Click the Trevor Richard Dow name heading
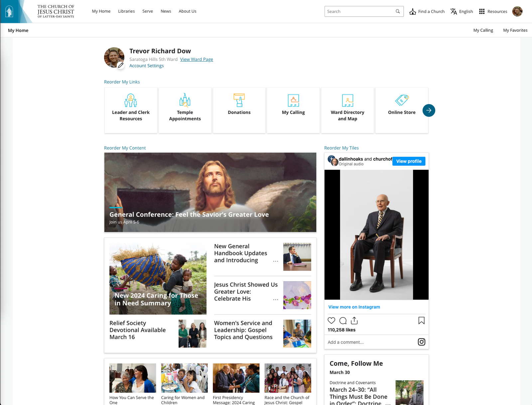532x405 pixels. click(160, 51)
